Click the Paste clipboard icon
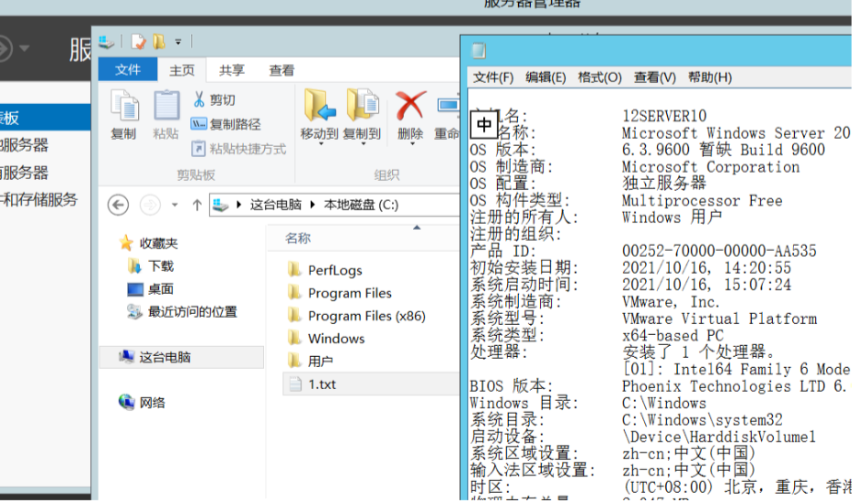 166,106
